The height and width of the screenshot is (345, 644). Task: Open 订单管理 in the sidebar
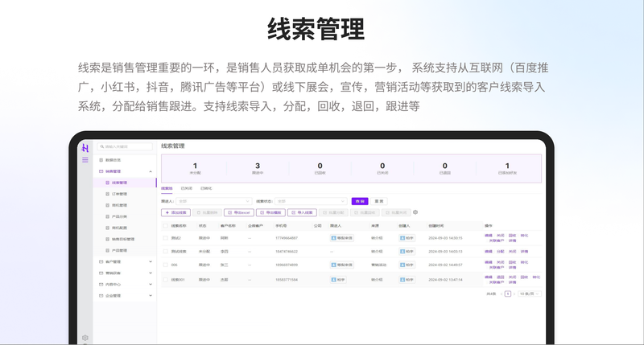pyautogui.click(x=118, y=194)
